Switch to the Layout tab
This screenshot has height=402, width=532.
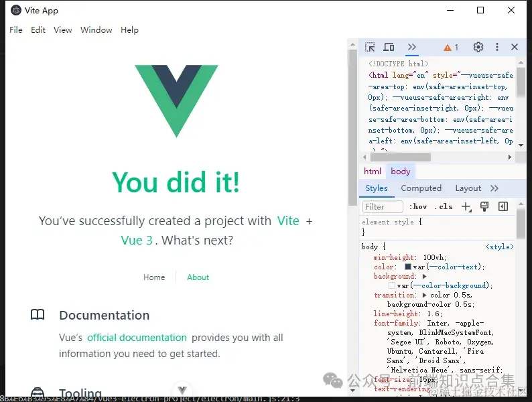(468, 188)
